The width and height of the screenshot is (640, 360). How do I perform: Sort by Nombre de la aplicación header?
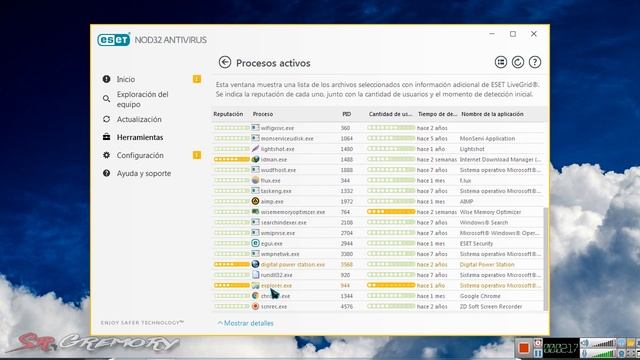492,114
